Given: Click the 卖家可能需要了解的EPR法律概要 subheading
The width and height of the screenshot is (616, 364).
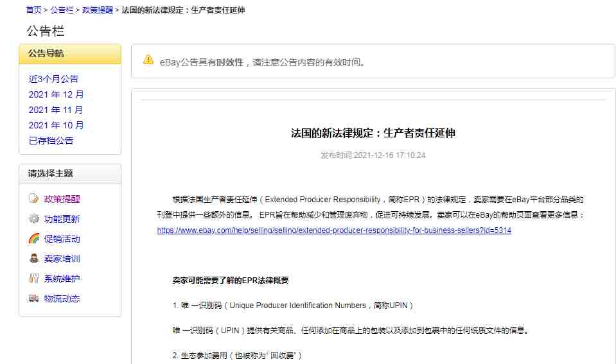Looking at the screenshot, I should tap(230, 281).
